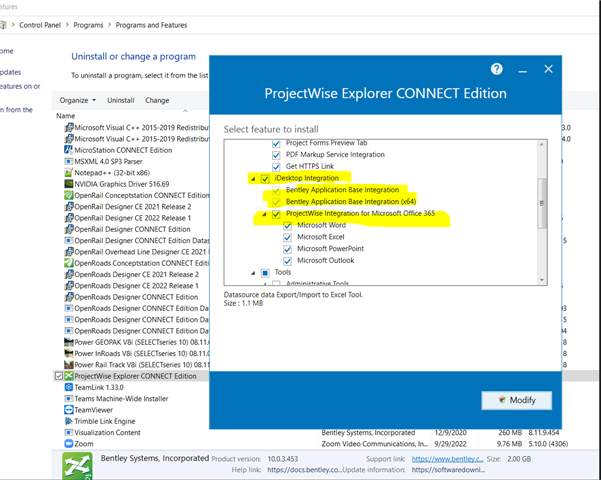Click the Name column sort arrow
The width and height of the screenshot is (601, 480).
point(186,111)
